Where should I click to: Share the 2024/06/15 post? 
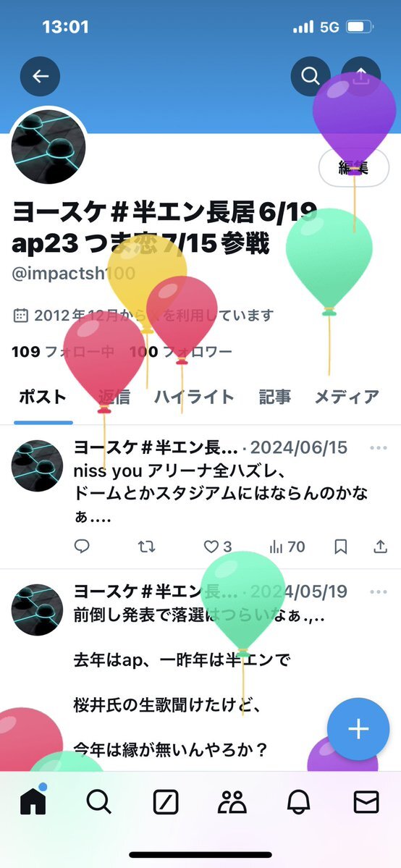click(x=380, y=547)
